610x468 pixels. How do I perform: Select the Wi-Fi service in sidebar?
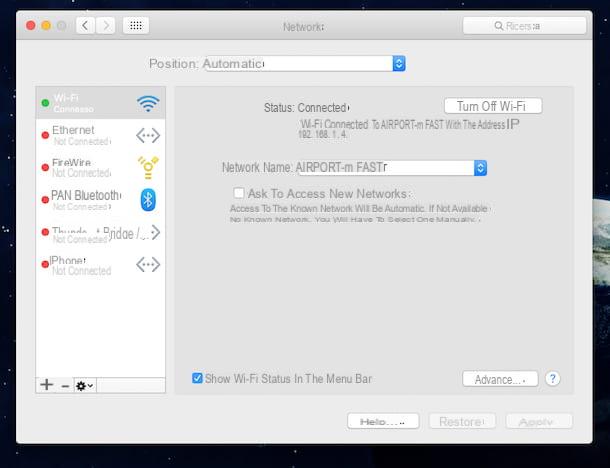[x=100, y=103]
